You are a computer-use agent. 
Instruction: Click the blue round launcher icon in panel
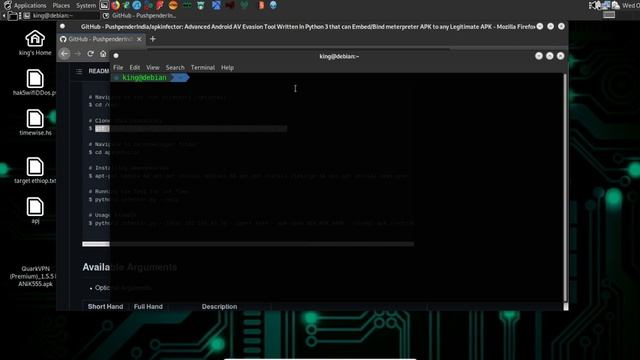click(137, 5)
